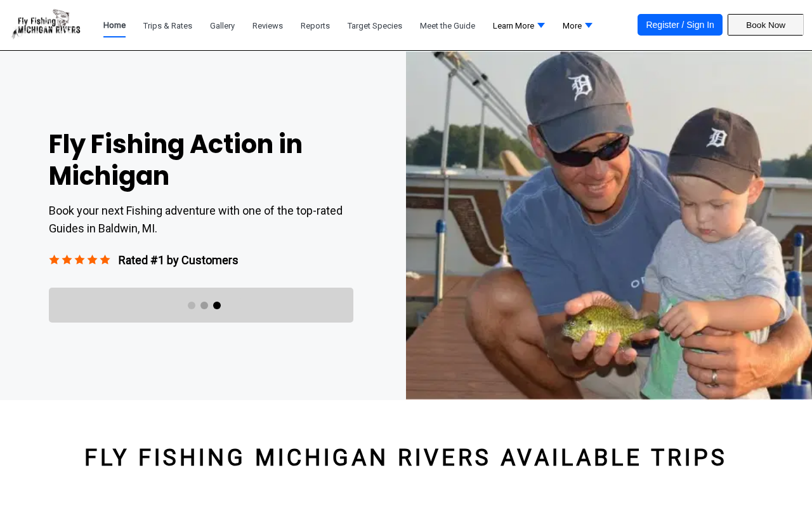Screen dimensions: 812x508
Task: Select the third black carousel dot
Action: 217,305
